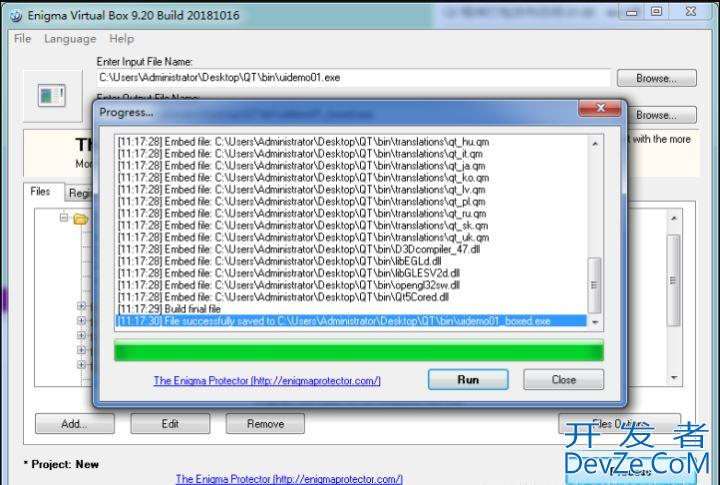Viewport: 720px width, 485px height.
Task: Select the libGLESV2d.dll embed log line
Action: tap(351, 273)
